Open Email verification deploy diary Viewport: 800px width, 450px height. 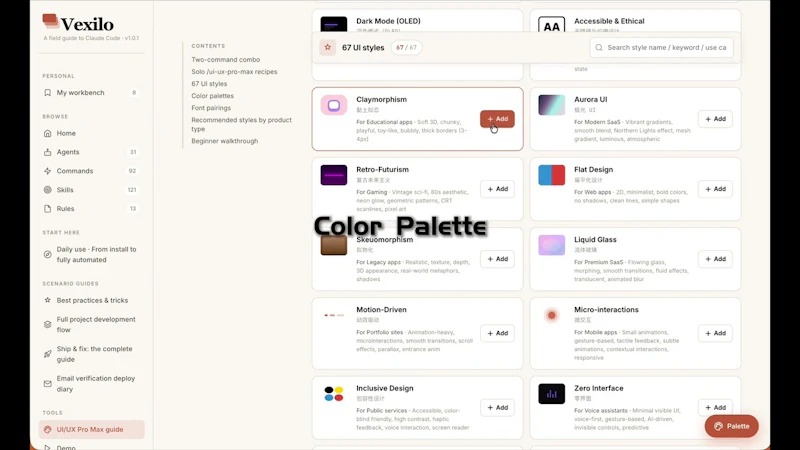click(x=91, y=384)
